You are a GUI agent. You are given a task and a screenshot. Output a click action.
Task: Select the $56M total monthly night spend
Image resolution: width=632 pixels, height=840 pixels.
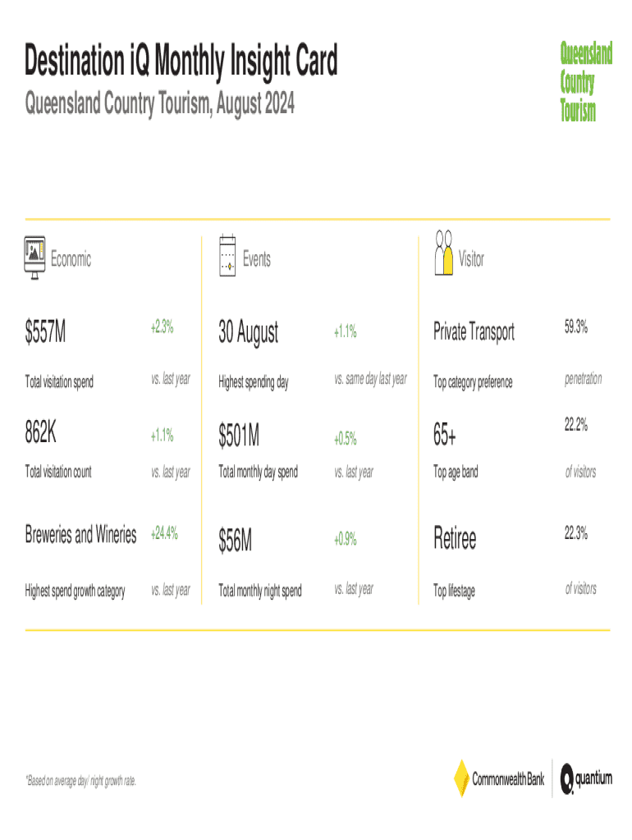click(235, 541)
